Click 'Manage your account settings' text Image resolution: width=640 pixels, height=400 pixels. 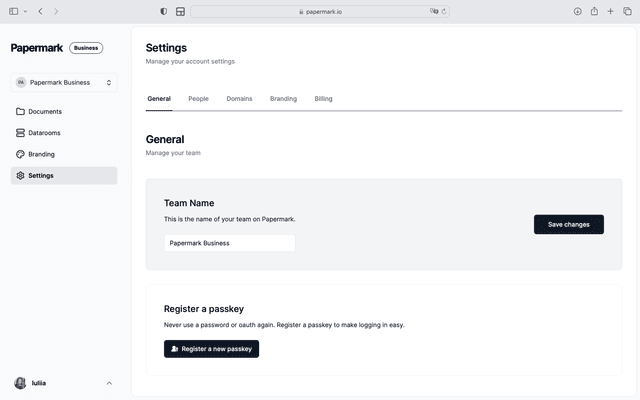click(190, 62)
